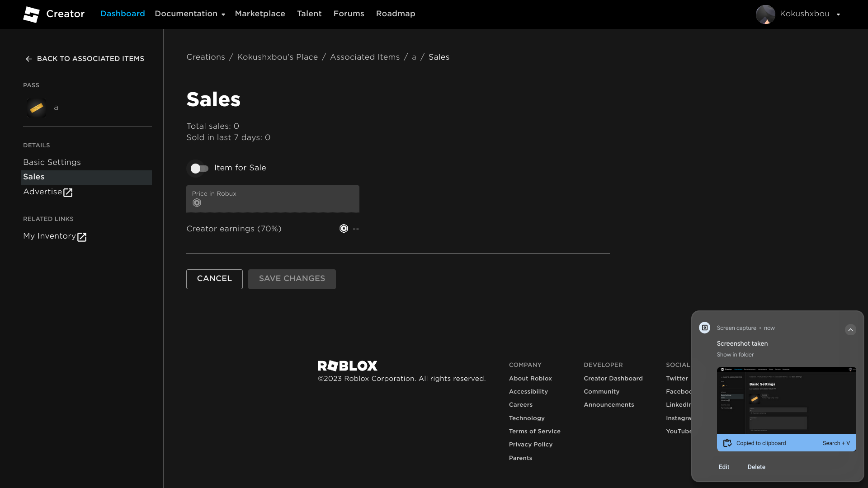Open the My Inventory link
Screen dimensions: 868x488
tap(55, 236)
